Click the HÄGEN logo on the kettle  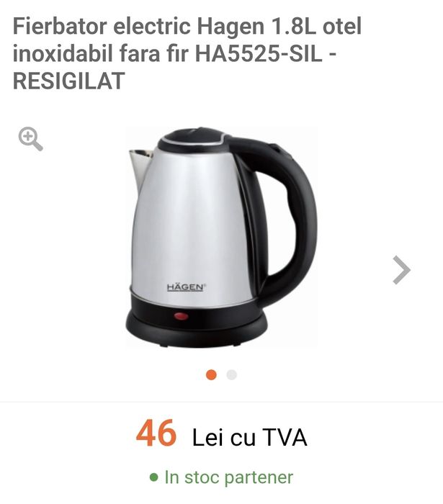click(x=187, y=287)
